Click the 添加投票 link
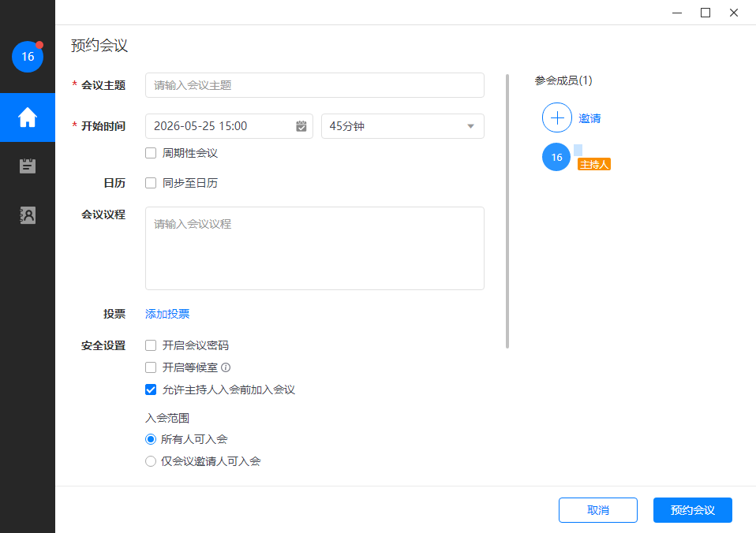The image size is (756, 533). (167, 315)
